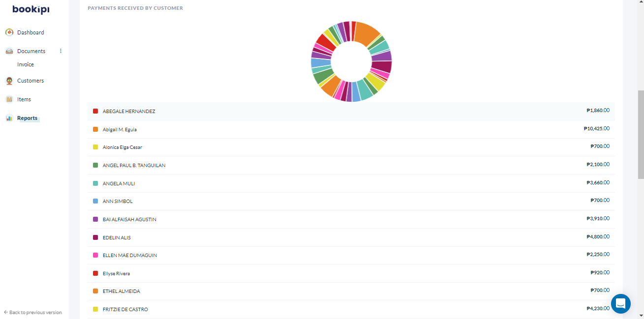Click orange swatch beside ETHEL ALMEIDA

[95, 291]
